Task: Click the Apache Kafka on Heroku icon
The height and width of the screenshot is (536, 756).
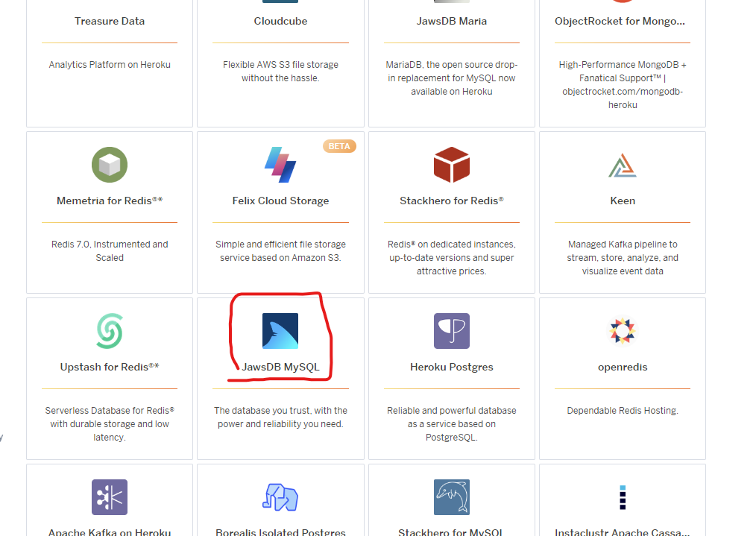Action: click(110, 497)
